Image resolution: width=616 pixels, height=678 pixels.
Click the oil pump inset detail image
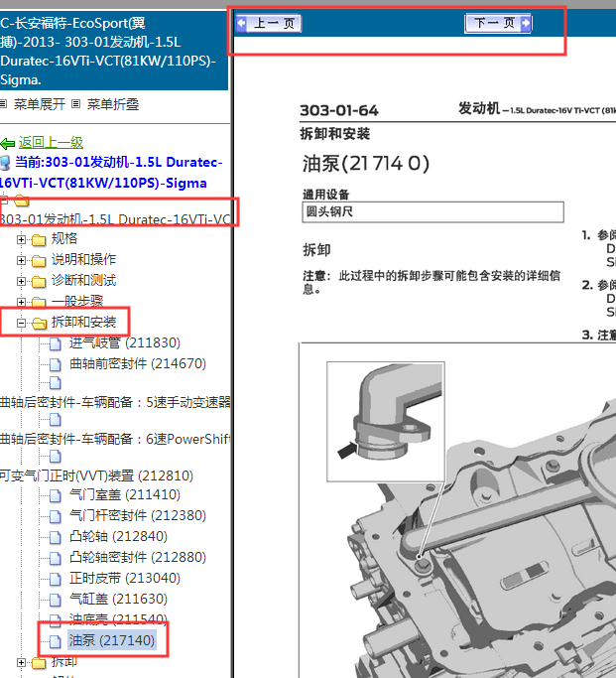pos(386,422)
